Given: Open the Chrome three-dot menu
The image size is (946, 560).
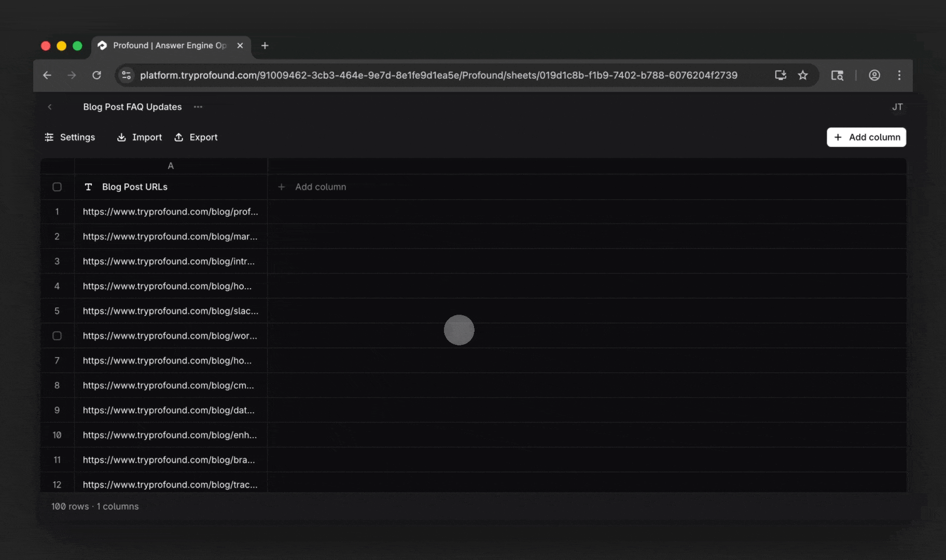Looking at the screenshot, I should (x=899, y=75).
